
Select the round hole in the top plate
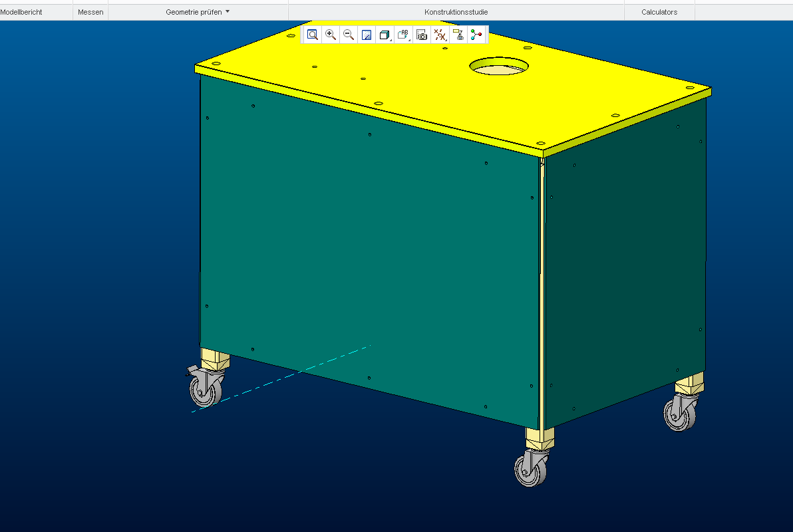click(499, 66)
